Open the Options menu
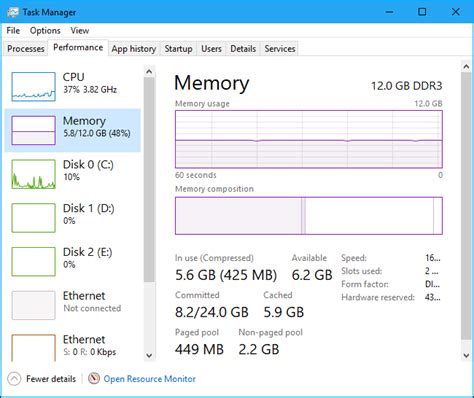The height and width of the screenshot is (398, 474). (x=45, y=31)
